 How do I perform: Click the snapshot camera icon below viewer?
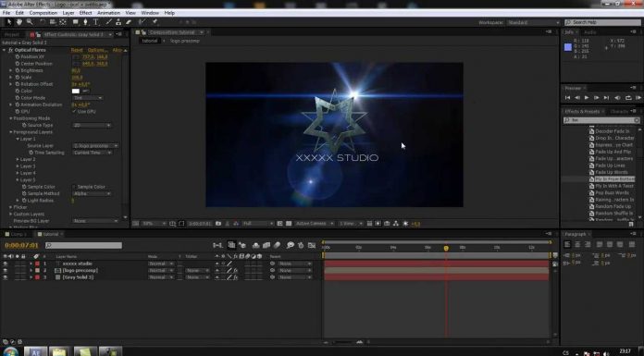[218, 224]
